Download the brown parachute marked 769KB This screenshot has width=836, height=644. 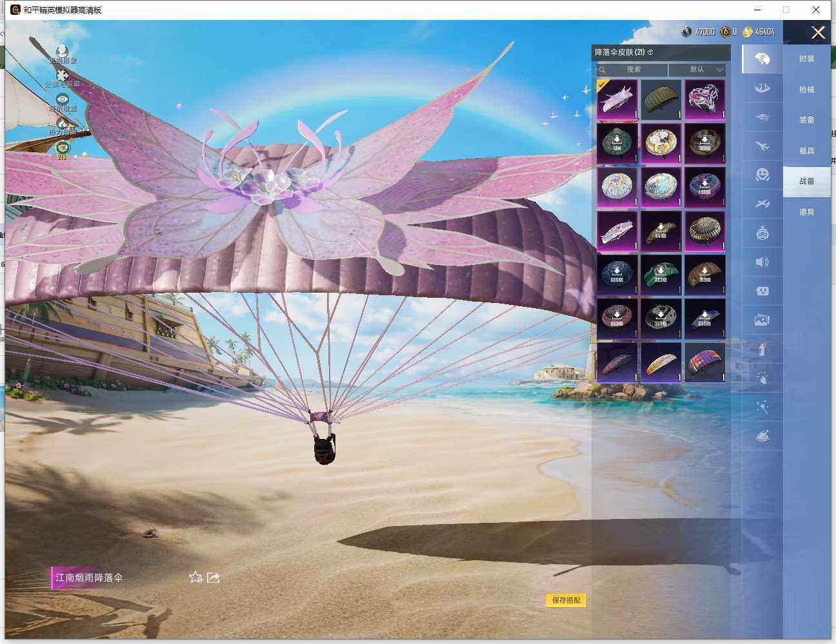[x=705, y=275]
